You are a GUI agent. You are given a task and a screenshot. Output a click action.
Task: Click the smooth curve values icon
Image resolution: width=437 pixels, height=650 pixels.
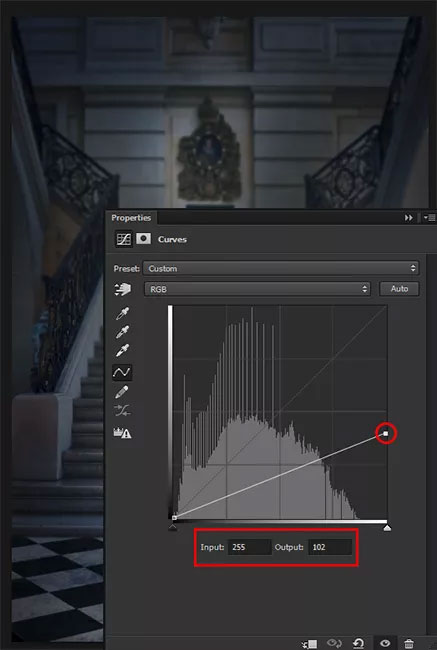[x=122, y=410]
